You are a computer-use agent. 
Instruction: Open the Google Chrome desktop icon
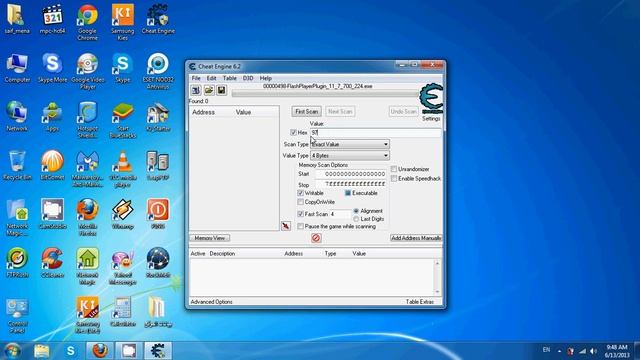(87, 22)
